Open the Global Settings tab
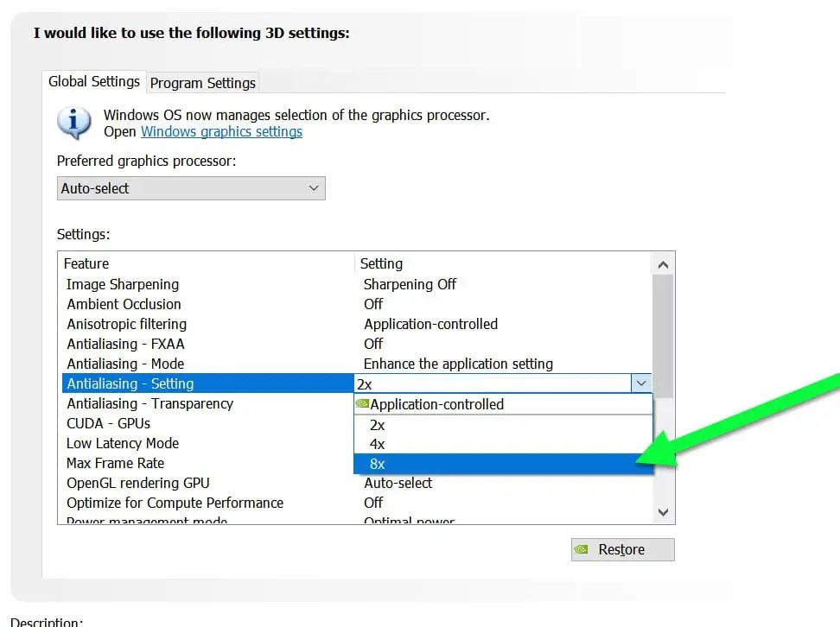840x627 pixels. (x=93, y=81)
